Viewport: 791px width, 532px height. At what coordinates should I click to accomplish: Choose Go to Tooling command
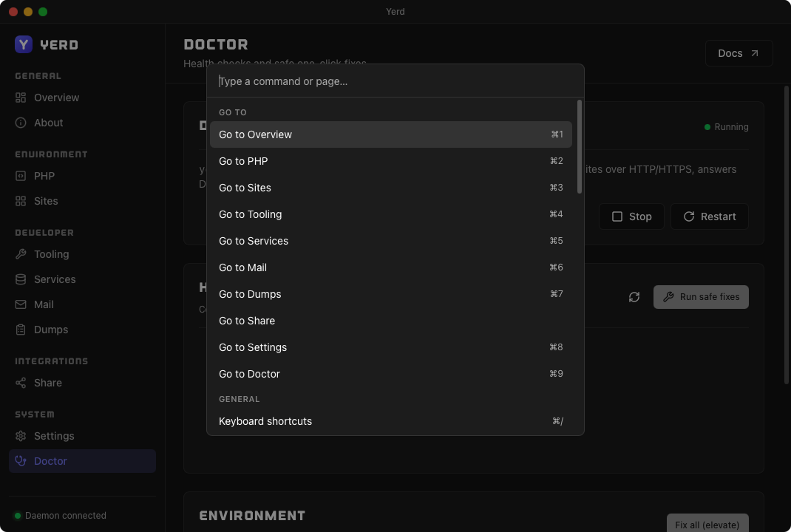(391, 214)
